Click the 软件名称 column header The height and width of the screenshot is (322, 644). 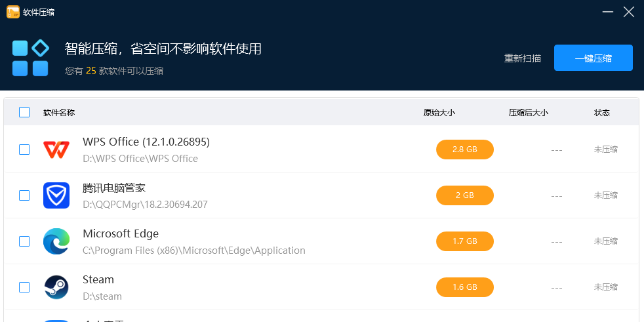click(x=59, y=113)
